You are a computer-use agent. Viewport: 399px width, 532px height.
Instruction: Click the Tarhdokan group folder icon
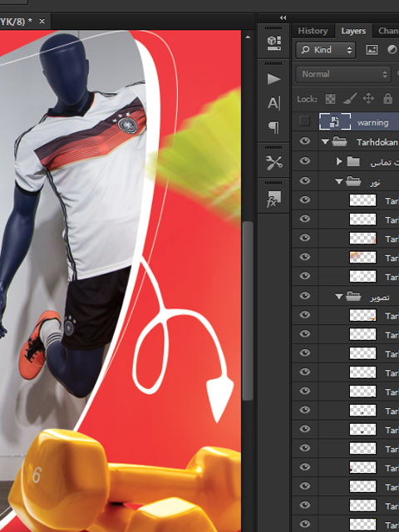click(339, 141)
